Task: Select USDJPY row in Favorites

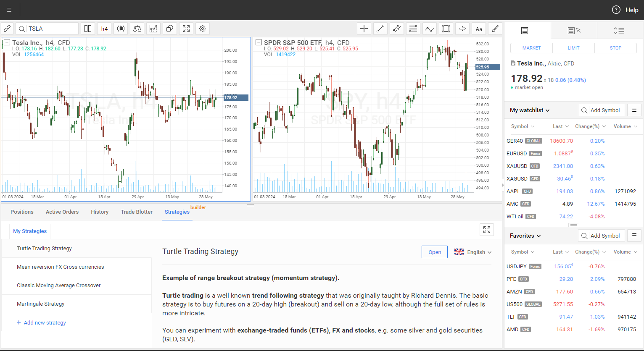Action: (573, 267)
